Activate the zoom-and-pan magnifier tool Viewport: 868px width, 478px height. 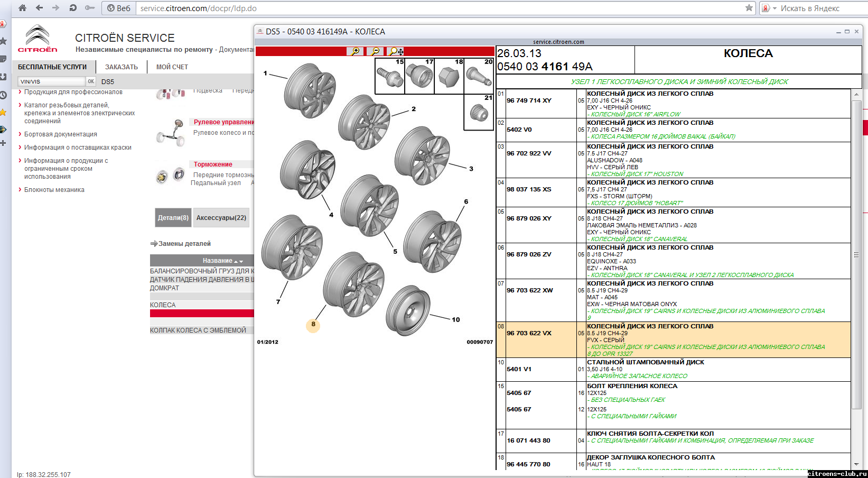(396, 51)
